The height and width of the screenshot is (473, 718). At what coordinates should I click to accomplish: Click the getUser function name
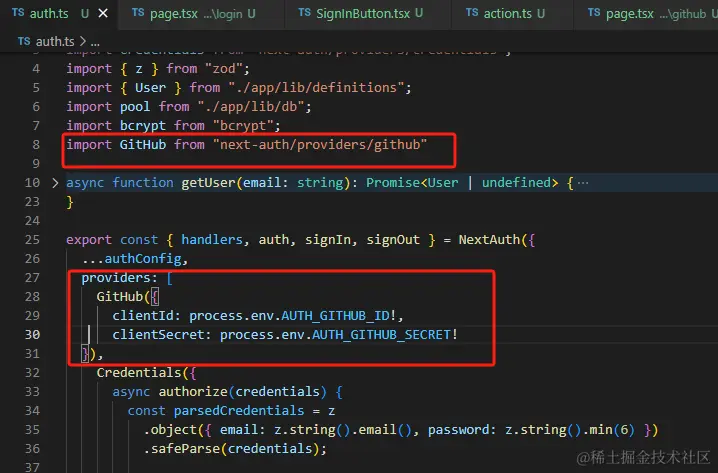pos(208,183)
